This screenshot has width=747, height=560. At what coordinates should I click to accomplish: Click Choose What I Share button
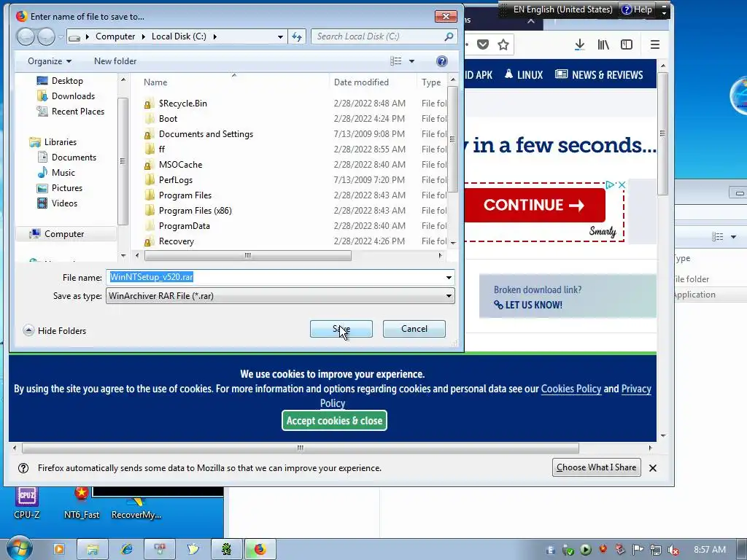[597, 467]
